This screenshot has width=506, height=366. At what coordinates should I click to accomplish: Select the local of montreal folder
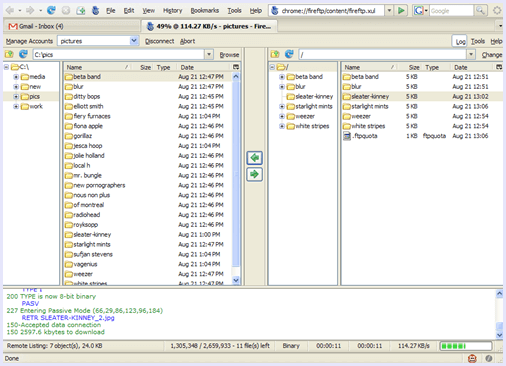[147, 205]
